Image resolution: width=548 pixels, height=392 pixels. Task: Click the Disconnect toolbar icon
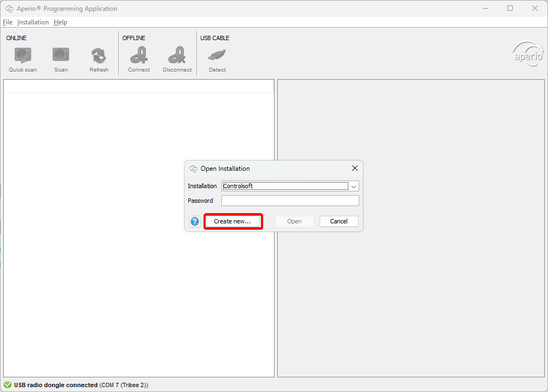(177, 55)
